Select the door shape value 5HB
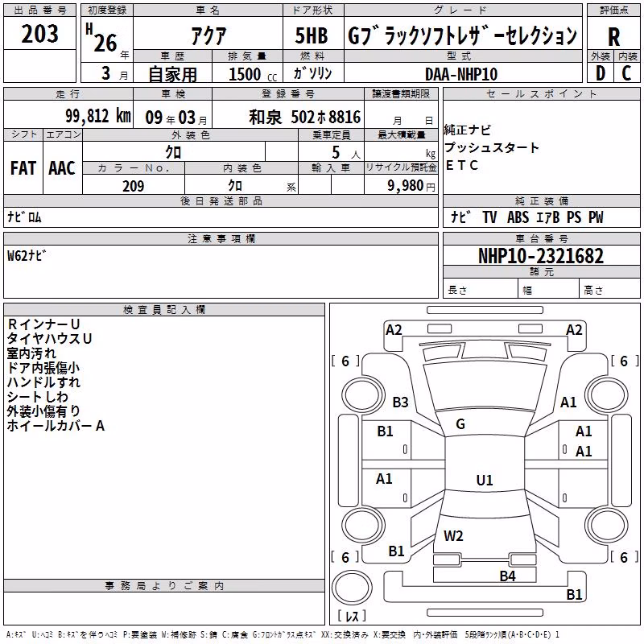This screenshot has width=644, height=644. pos(312,35)
